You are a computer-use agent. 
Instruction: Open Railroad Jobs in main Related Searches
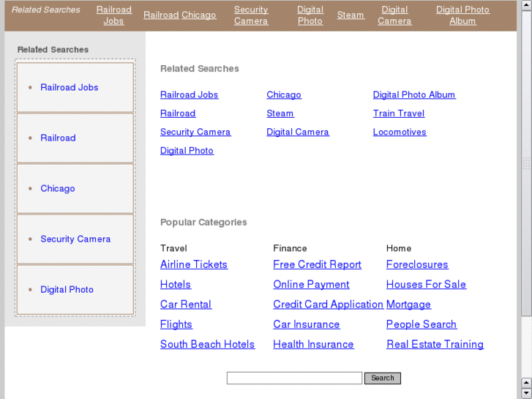[x=189, y=94]
